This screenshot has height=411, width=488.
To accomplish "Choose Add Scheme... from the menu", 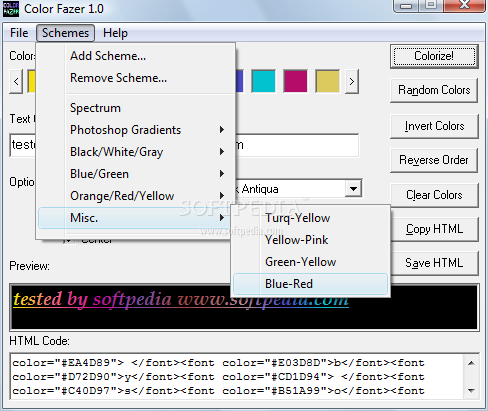I will point(137,56).
